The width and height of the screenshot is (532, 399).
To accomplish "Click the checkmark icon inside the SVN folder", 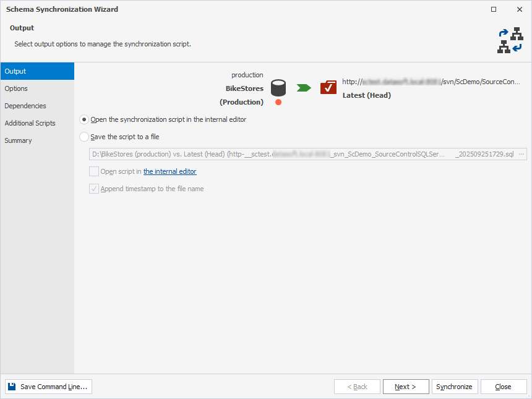I will point(328,87).
